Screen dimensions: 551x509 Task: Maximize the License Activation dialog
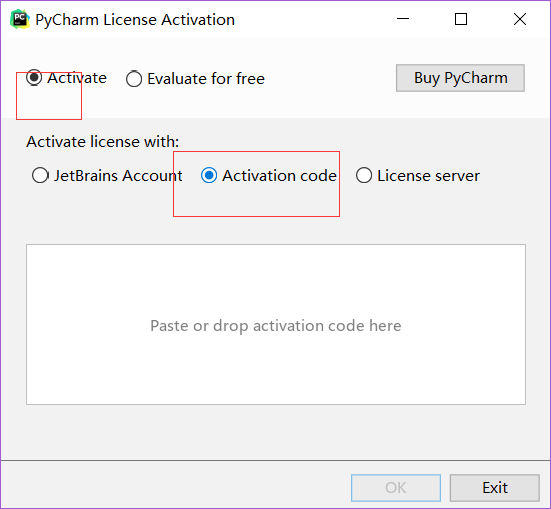(x=461, y=19)
